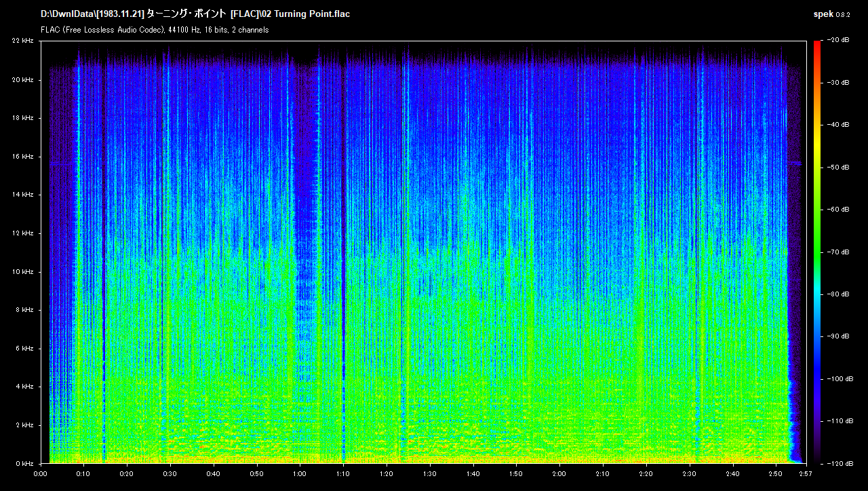
Task: Click the file path title text
Action: (195, 14)
